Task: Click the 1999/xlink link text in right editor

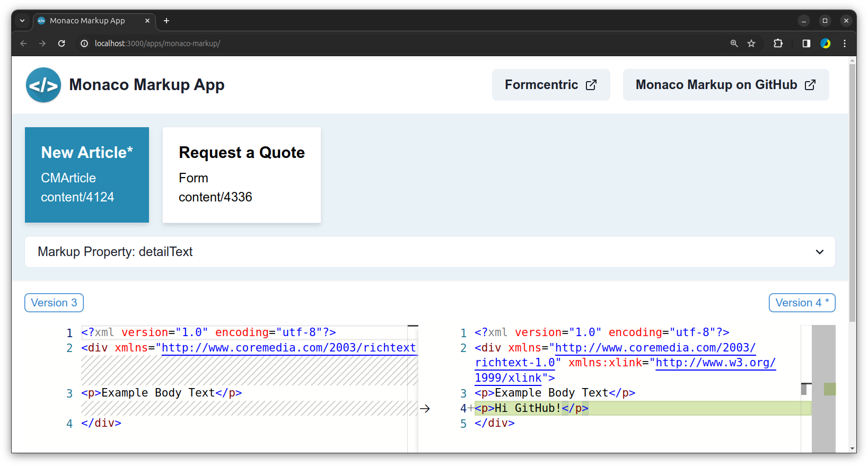Action: [x=508, y=378]
